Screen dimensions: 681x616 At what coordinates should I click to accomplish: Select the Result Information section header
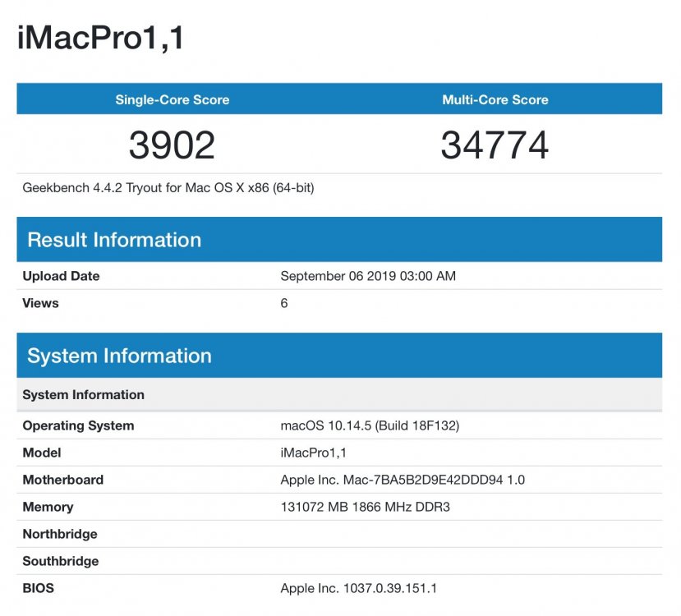coord(339,240)
